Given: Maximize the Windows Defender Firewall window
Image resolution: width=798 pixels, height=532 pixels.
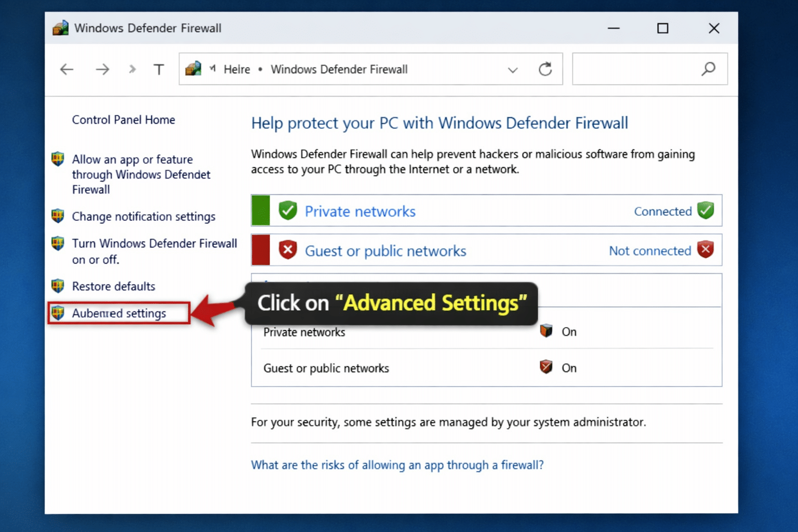Looking at the screenshot, I should 662,28.
